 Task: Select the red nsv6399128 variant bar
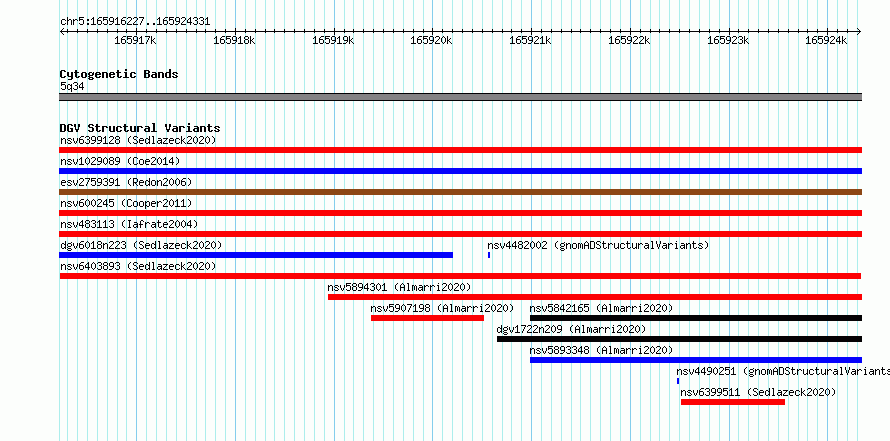tap(461, 150)
